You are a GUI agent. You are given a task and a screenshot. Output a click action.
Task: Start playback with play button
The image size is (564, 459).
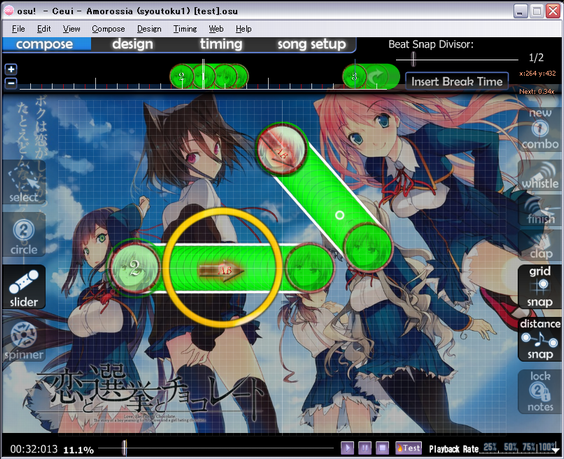pos(347,448)
